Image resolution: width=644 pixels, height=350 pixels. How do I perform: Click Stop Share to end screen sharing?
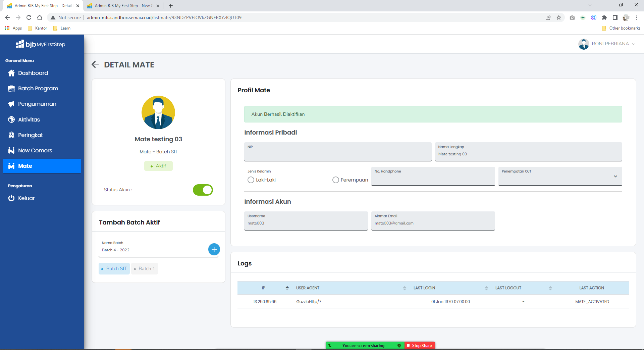(420, 346)
